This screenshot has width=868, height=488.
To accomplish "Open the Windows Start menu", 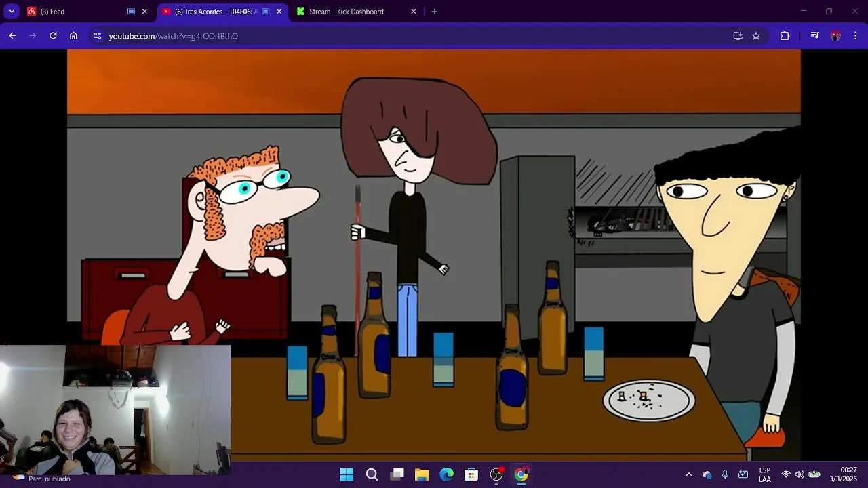I will pyautogui.click(x=347, y=474).
